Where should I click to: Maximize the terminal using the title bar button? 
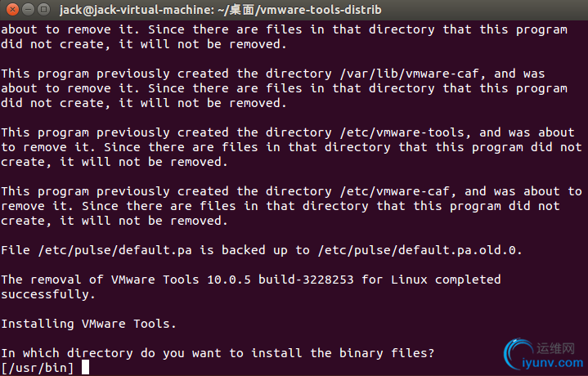click(x=44, y=9)
